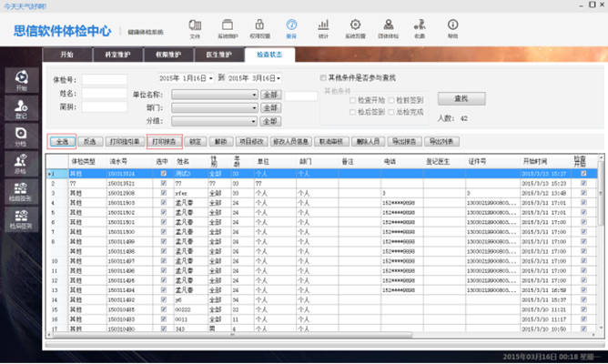The width and height of the screenshot is (608, 364).
Task: Click the 查找 search button
Action: click(x=461, y=99)
